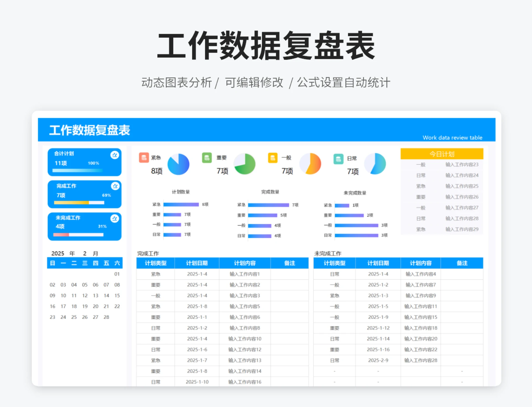This screenshot has width=532, height=407.
Task: Click the red 紧急 category icon
Action: pyautogui.click(x=144, y=158)
